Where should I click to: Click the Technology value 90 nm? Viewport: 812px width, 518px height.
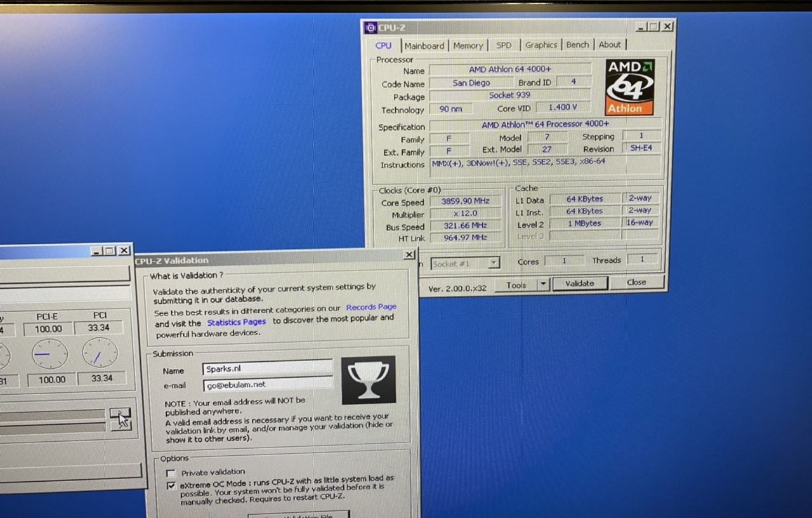click(x=450, y=109)
